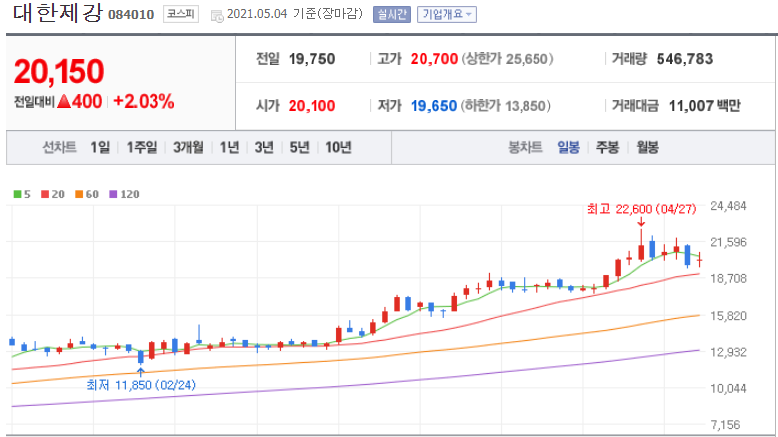This screenshot has width=778, height=437.
Task: Click the 2021.05.04 기준(장마감) date text
Action: [295, 14]
